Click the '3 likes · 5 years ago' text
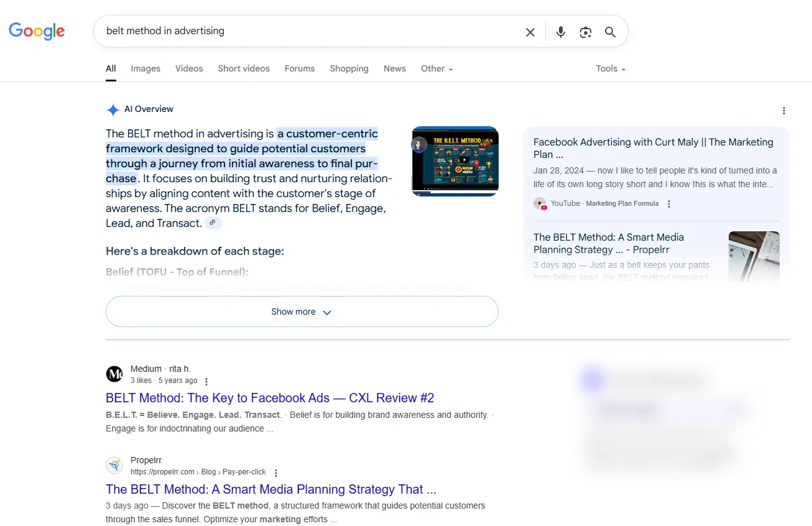The image size is (812, 526). tap(164, 381)
